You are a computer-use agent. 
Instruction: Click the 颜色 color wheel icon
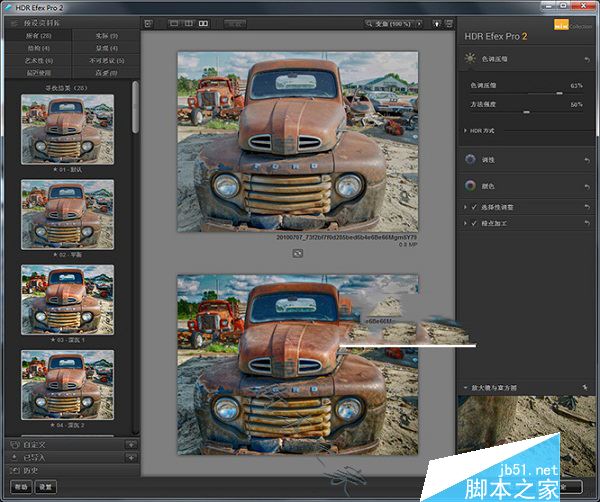tap(470, 186)
